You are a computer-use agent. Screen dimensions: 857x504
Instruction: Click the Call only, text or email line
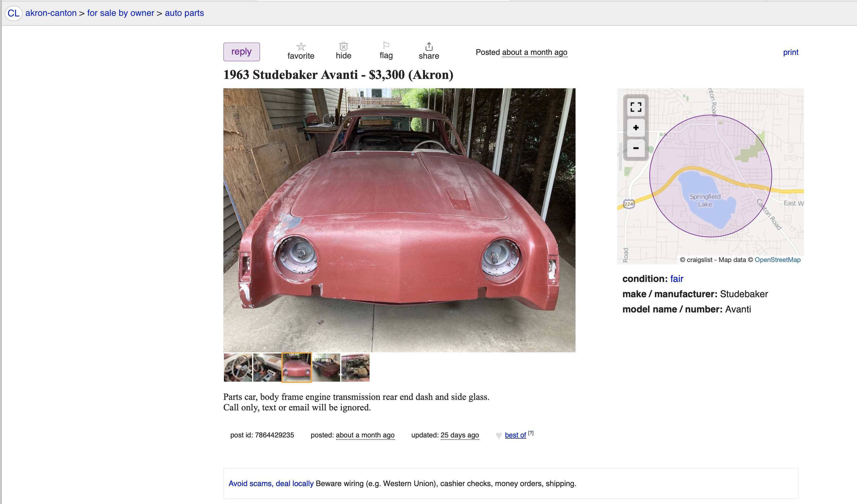click(297, 407)
